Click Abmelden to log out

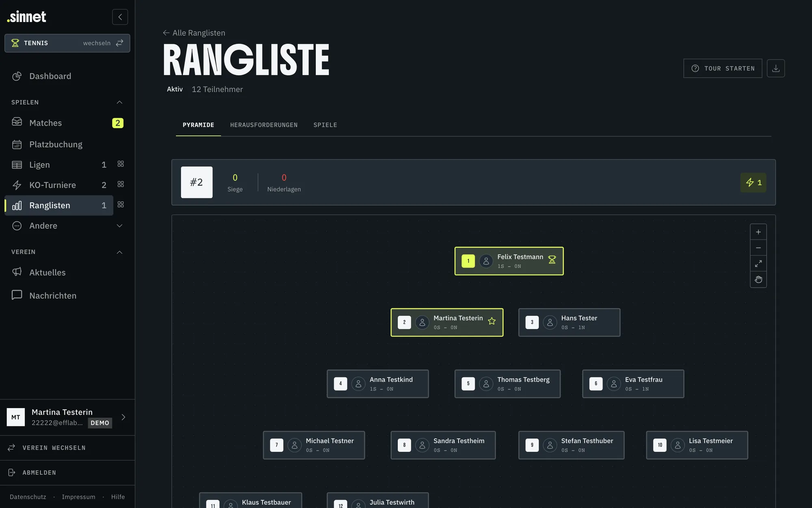67,473
